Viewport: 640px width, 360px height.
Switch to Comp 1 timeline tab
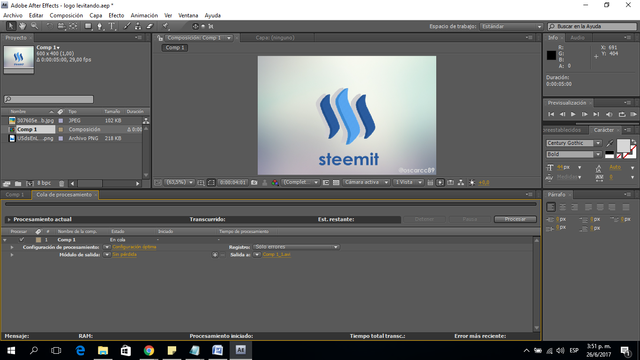click(15, 195)
